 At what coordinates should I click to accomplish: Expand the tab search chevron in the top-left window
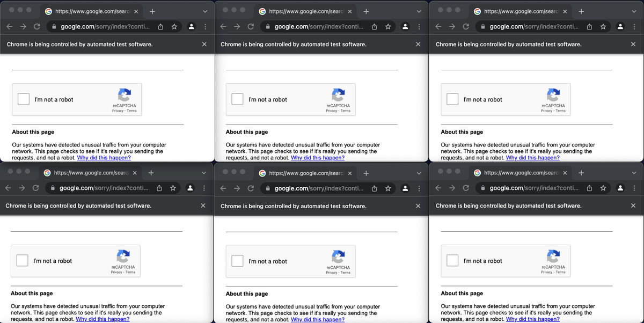pyautogui.click(x=205, y=11)
